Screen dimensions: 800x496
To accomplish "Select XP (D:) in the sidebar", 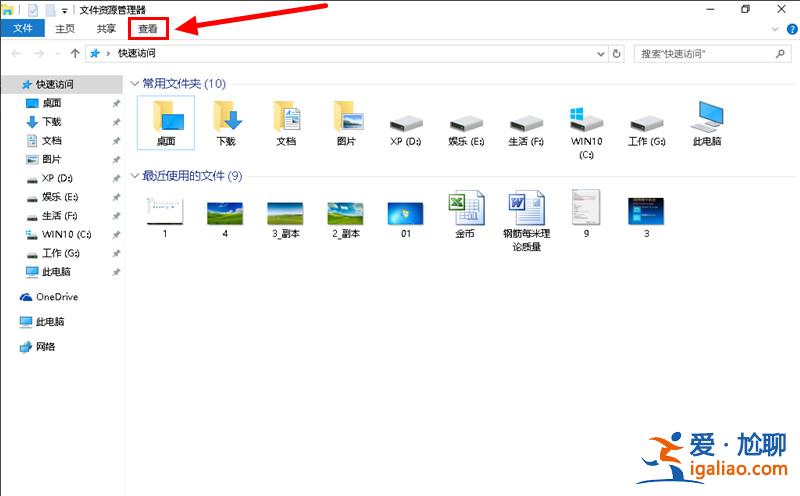I will click(x=57, y=178).
